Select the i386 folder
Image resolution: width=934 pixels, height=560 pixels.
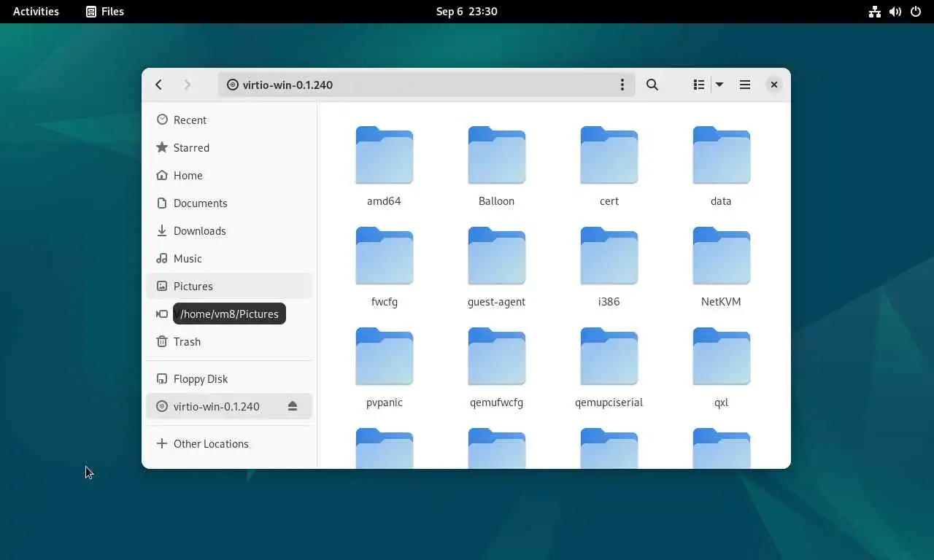609,267
